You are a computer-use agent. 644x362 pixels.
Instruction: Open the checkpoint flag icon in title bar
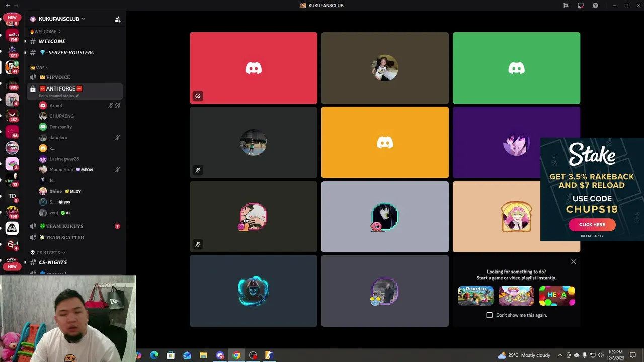pyautogui.click(x=566, y=6)
